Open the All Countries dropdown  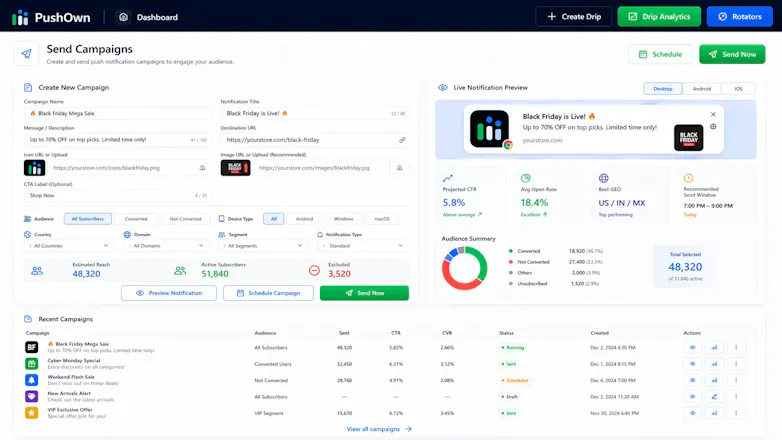tap(69, 246)
